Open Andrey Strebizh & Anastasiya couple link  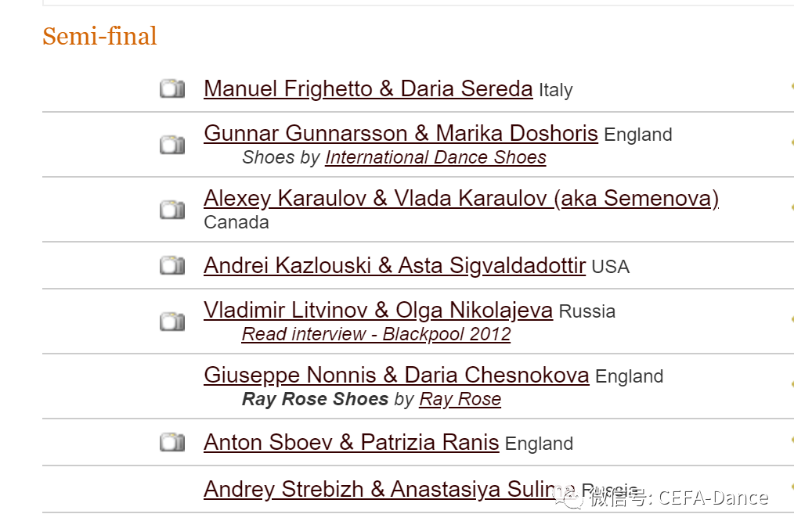pyautogui.click(x=376, y=490)
